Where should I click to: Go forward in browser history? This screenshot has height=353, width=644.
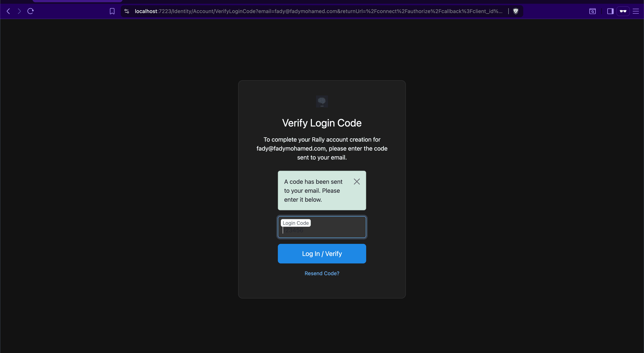coord(19,11)
